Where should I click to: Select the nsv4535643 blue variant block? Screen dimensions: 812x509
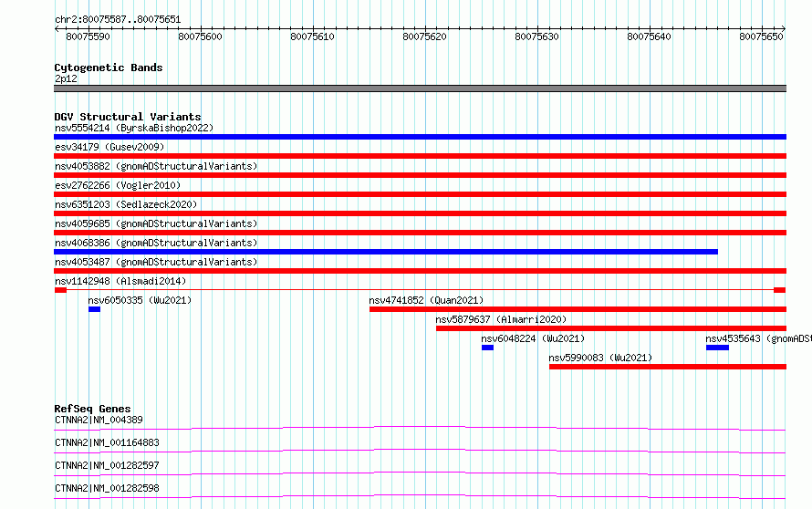click(x=717, y=348)
